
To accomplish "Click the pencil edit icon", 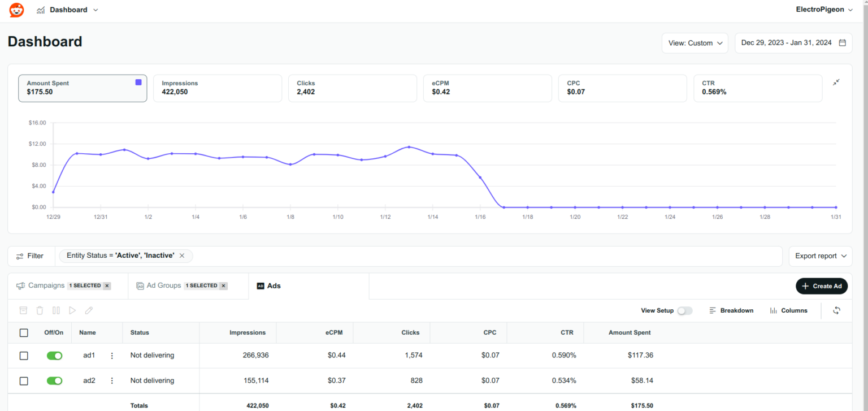I will [x=89, y=310].
